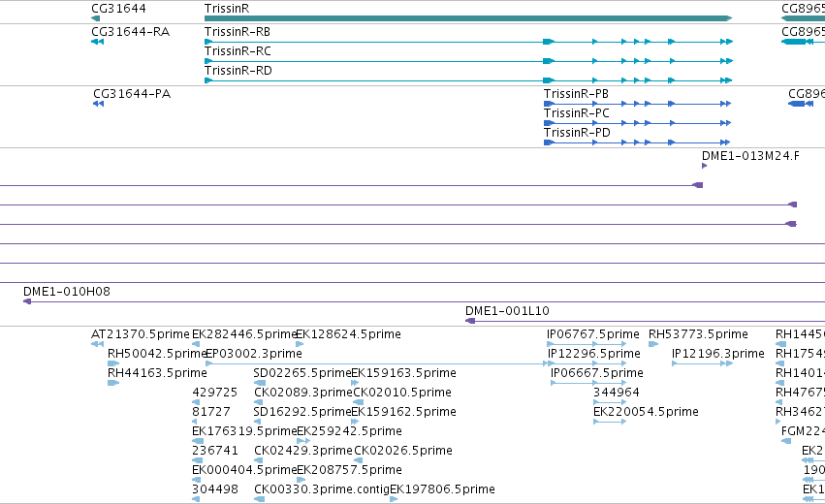Click the CG31644 gene arrow glyph

[x=95, y=18]
